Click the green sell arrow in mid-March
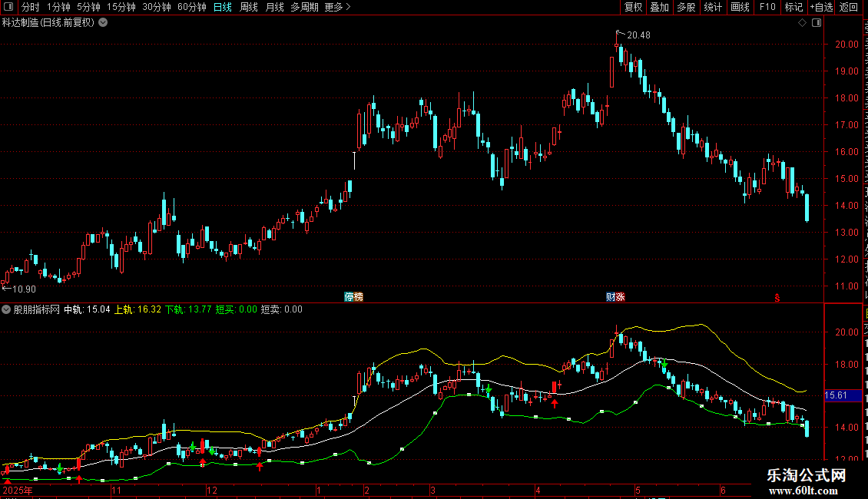 click(488, 390)
